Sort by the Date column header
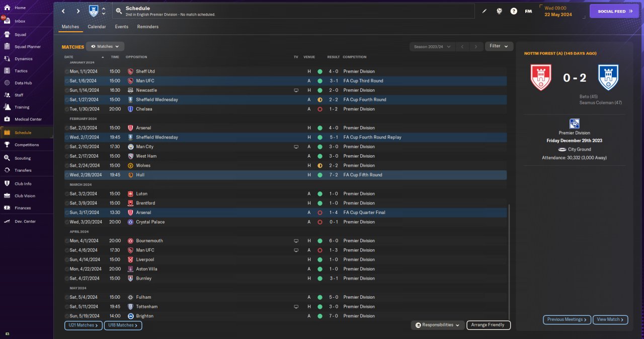Image resolution: width=644 pixels, height=339 pixels. click(x=69, y=57)
